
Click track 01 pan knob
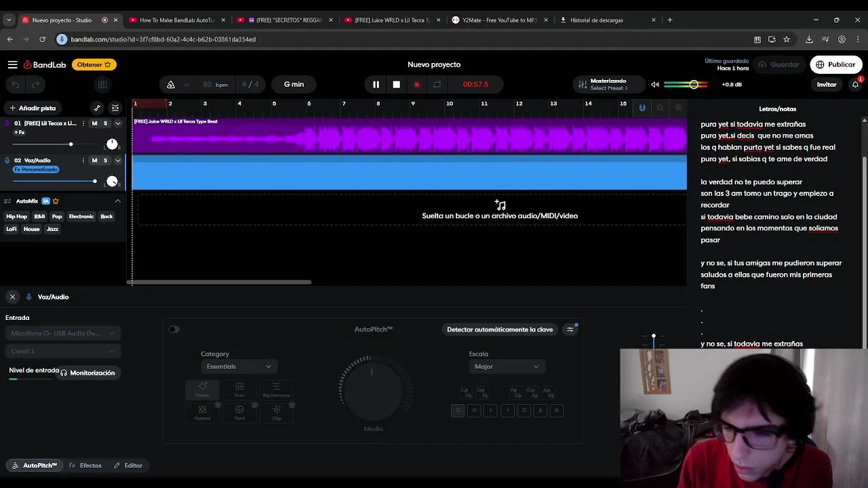(x=112, y=144)
